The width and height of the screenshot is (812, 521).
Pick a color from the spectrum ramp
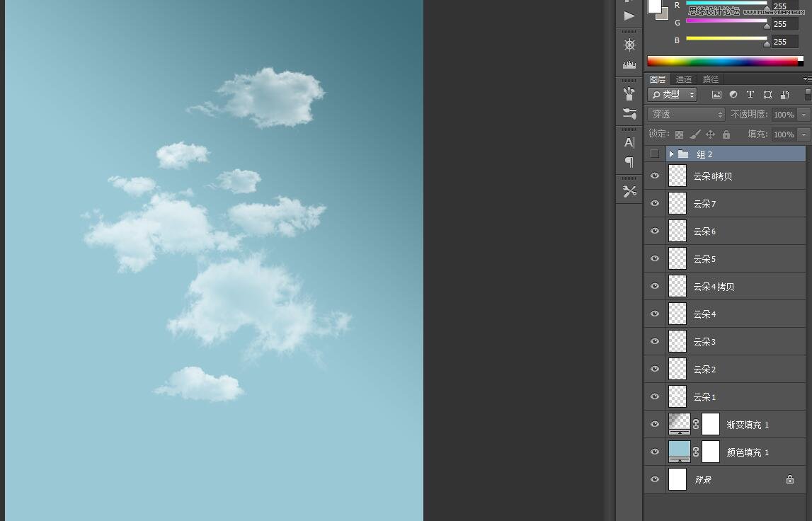(725, 61)
